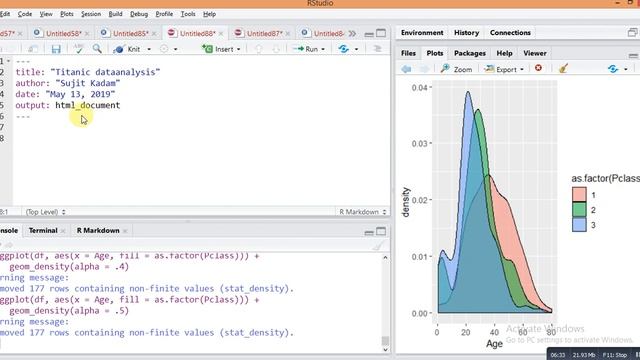Image resolution: width=640 pixels, height=360 pixels.
Task: Open the Help pane tab
Action: pos(504,53)
